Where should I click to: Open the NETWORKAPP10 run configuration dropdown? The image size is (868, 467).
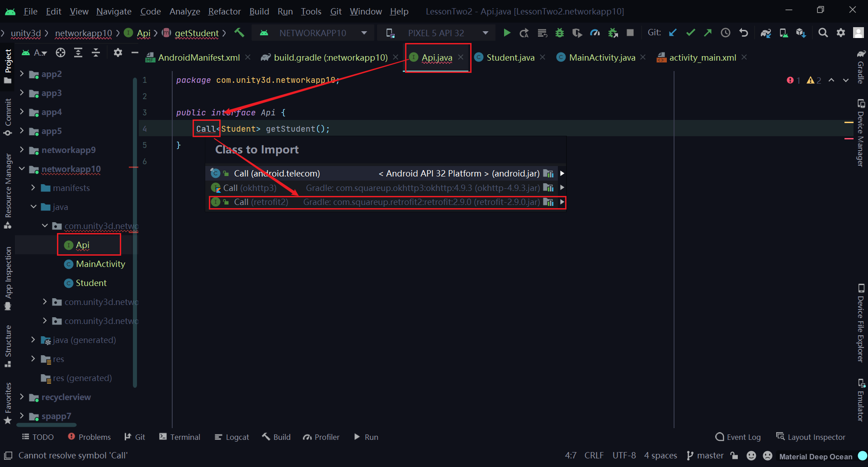313,33
